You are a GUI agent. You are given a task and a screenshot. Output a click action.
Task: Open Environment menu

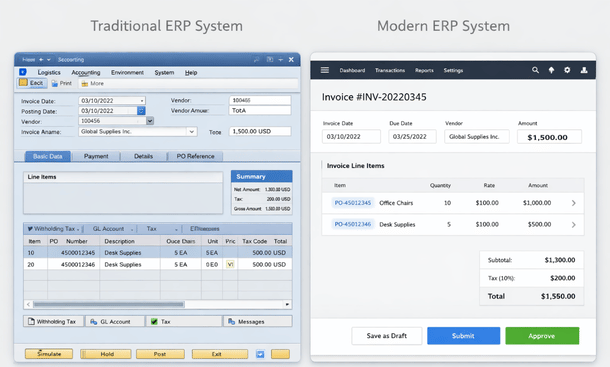pos(127,72)
